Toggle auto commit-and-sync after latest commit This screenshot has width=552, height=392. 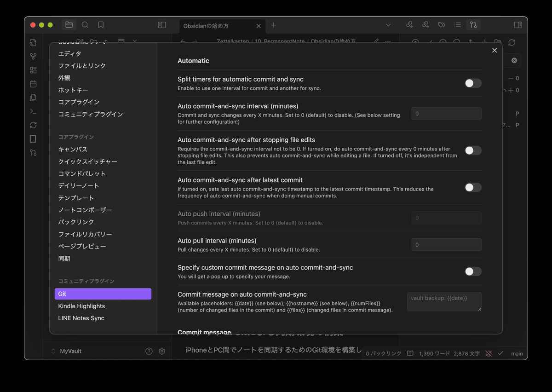[473, 187]
